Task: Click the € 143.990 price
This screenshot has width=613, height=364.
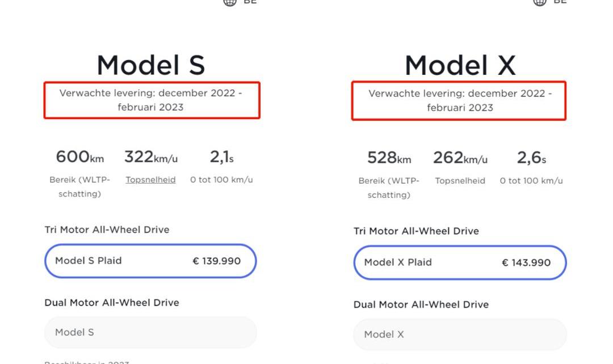Action: (x=526, y=263)
